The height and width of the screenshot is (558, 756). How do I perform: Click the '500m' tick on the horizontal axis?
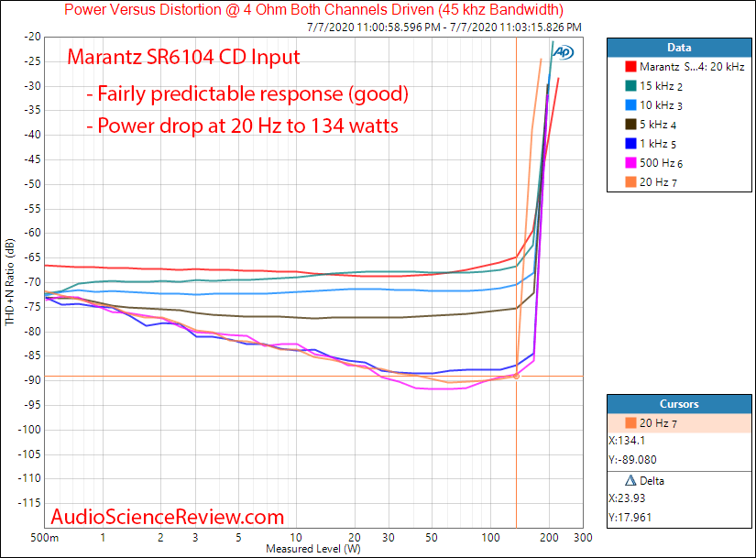tap(44, 537)
